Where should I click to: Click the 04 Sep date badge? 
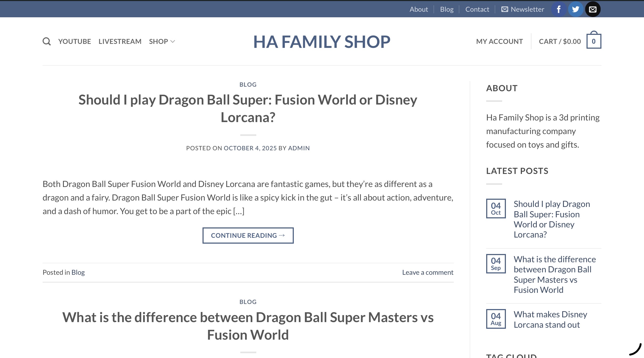[x=496, y=264]
